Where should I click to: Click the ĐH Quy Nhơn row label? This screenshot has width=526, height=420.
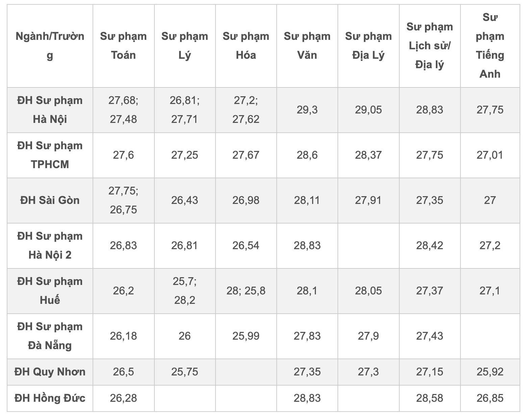(x=50, y=372)
